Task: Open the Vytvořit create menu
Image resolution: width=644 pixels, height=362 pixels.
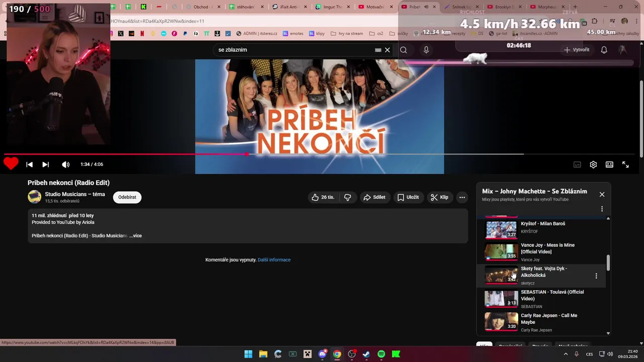Action: [577, 50]
